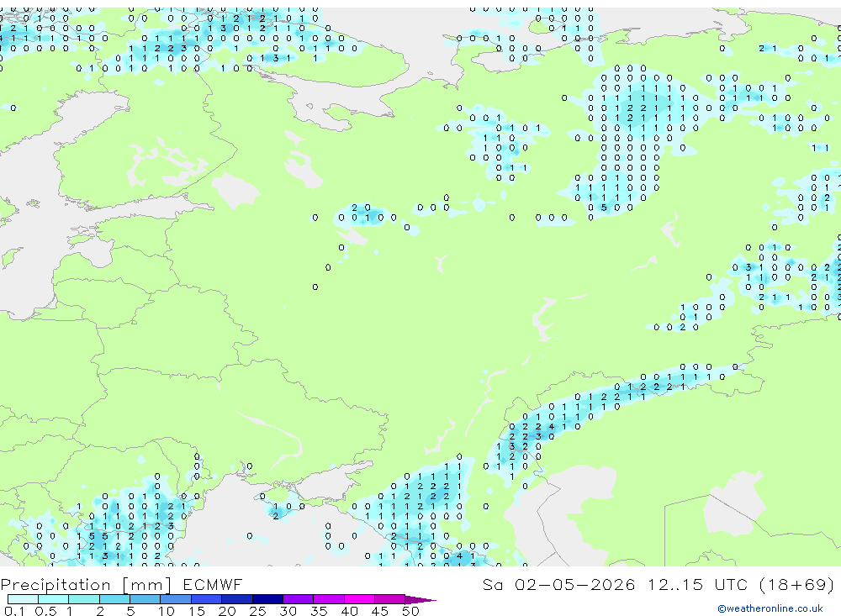Pick the 45–50 mm dark magenta swatch
This screenshot has width=841, height=616.
(390, 599)
